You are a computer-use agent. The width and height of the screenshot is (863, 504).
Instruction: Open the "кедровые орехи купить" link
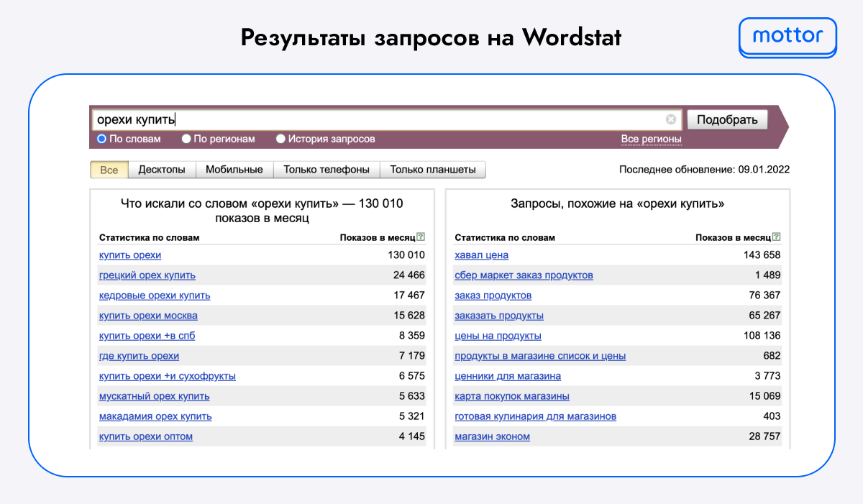(155, 295)
